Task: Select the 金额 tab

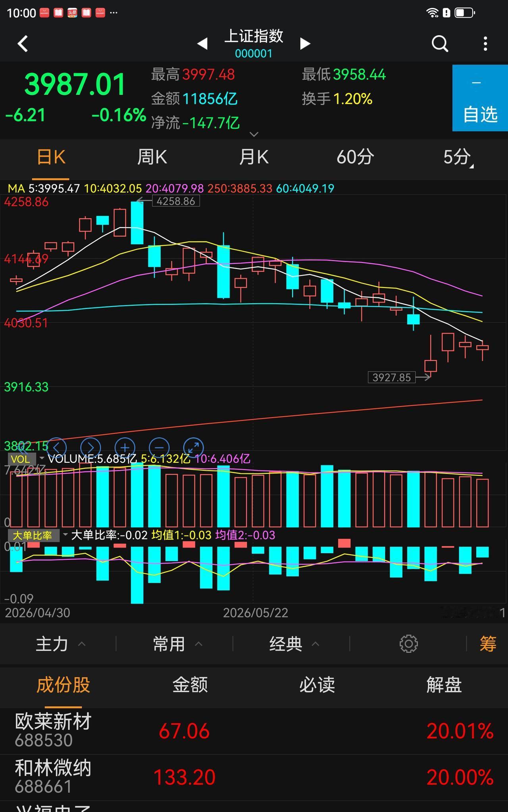Action: pyautogui.click(x=190, y=685)
